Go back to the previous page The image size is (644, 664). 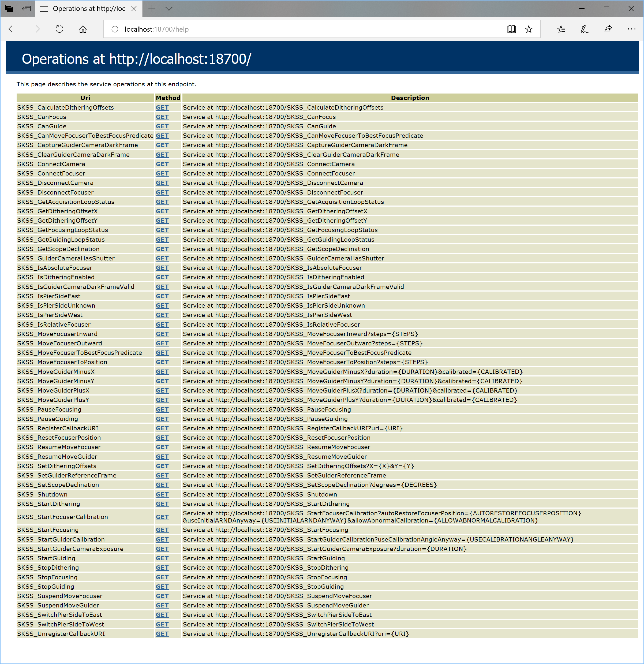click(13, 29)
